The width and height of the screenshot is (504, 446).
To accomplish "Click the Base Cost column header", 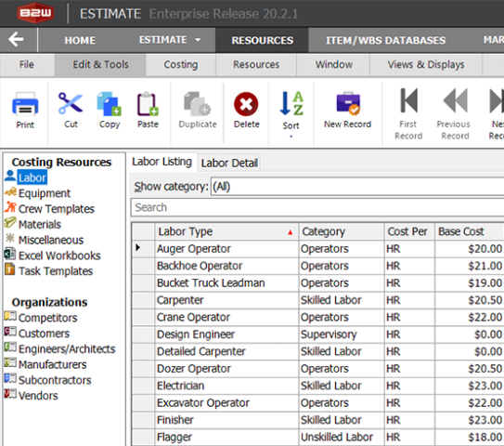I will 469,231.
